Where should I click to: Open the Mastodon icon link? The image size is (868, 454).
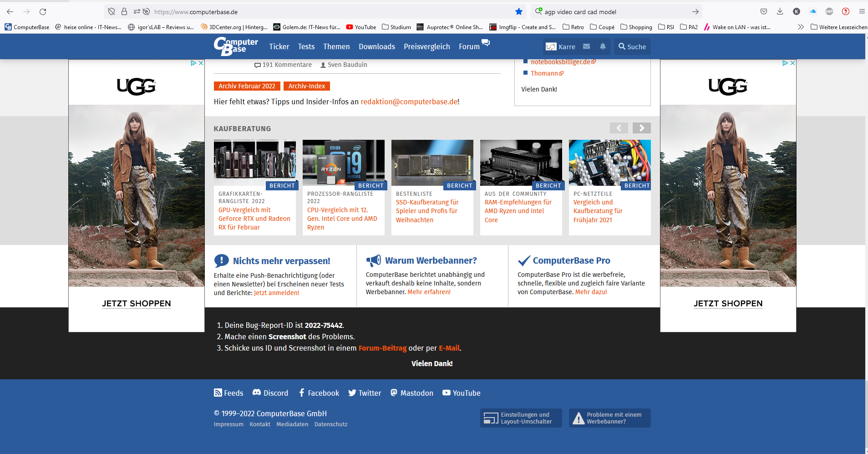click(x=412, y=393)
